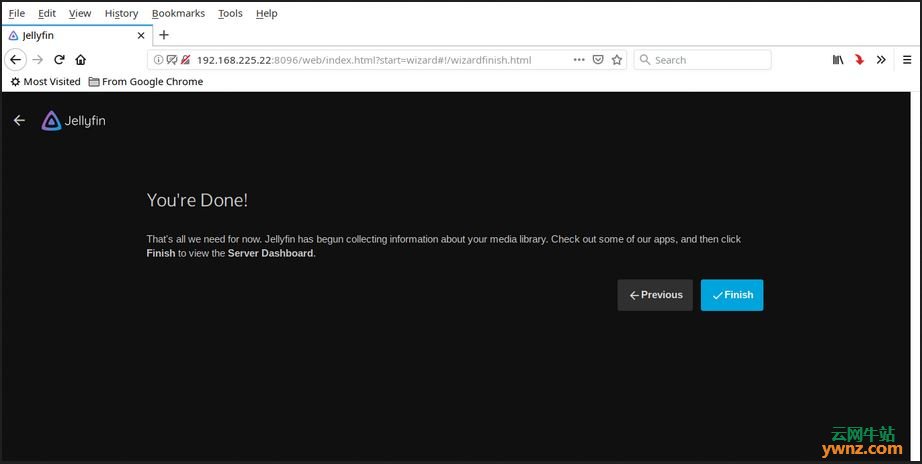Expand more toolbar tools chevron
The height and width of the screenshot is (464, 922).
(880, 59)
